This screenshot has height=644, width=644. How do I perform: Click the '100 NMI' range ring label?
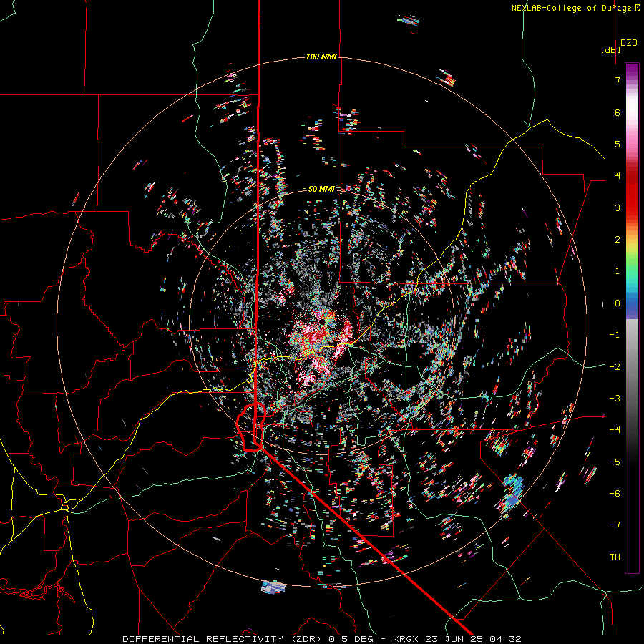pyautogui.click(x=321, y=57)
